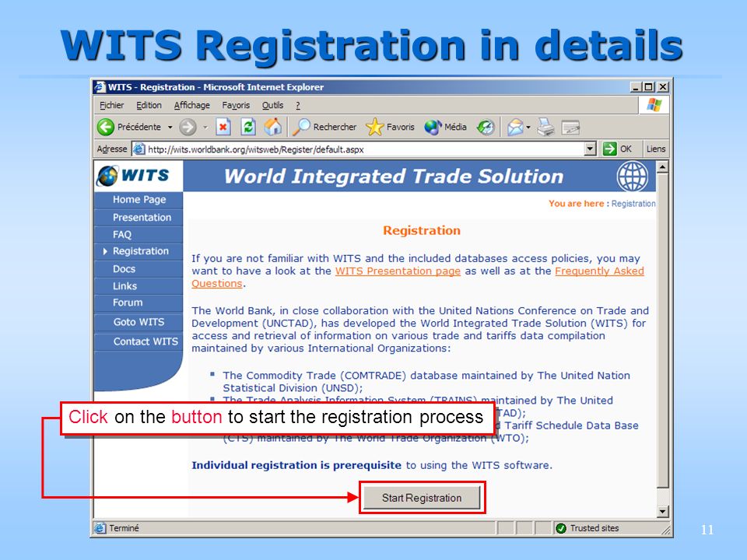Click the globe icon in the WITS banner
The image size is (747, 560).
pyautogui.click(x=632, y=177)
